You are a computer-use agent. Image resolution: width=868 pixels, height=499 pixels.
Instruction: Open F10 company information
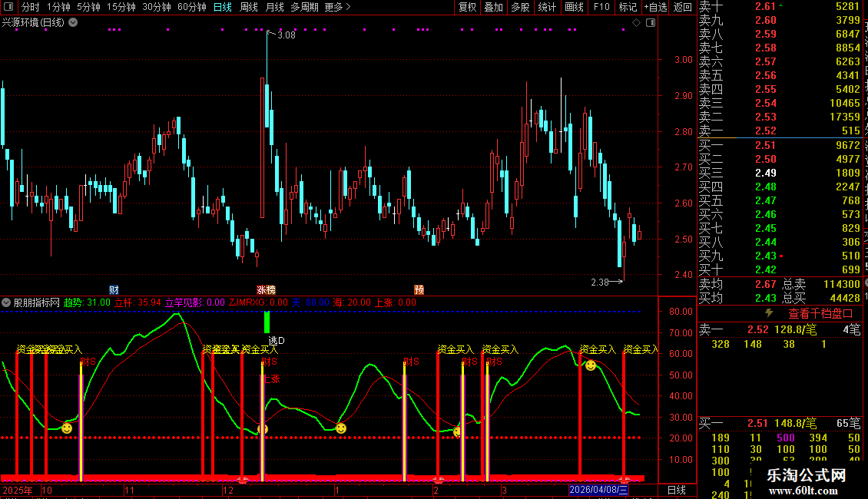pos(601,7)
